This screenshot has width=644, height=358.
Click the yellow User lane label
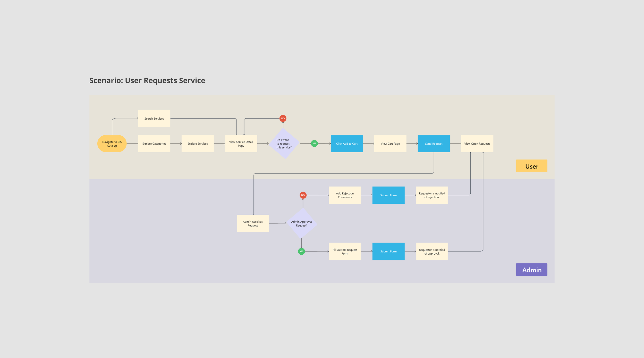tap(531, 166)
